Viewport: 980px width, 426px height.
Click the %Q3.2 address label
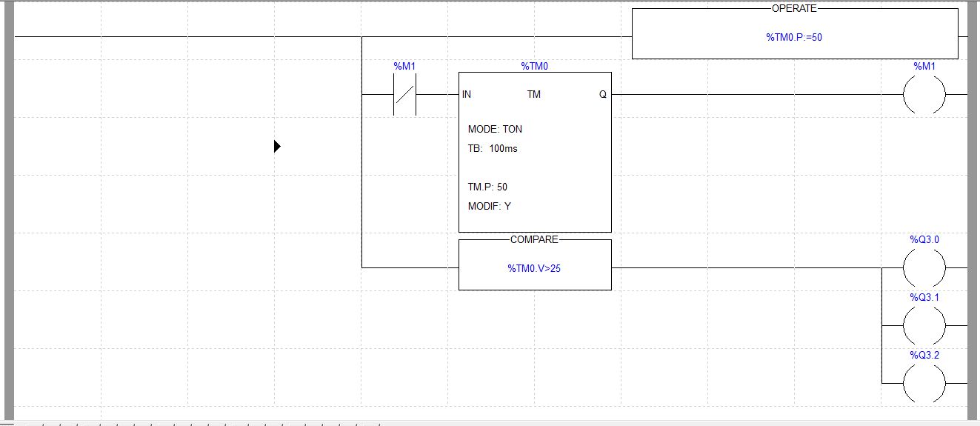coord(924,356)
